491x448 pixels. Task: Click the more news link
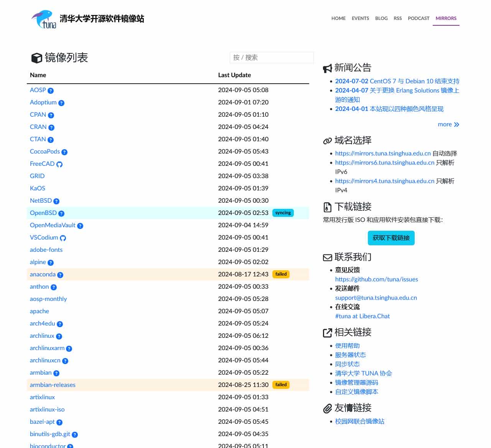(x=445, y=124)
